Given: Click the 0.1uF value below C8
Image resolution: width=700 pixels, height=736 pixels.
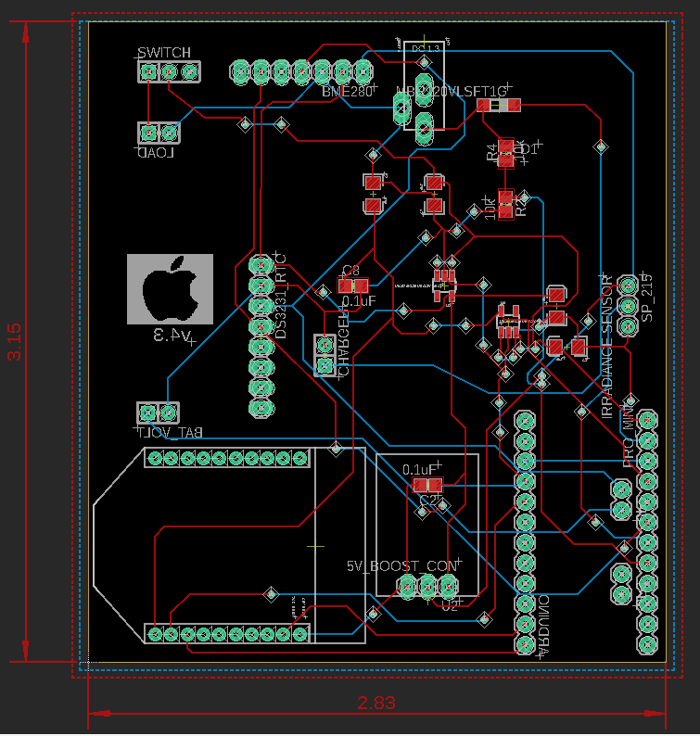Looking at the screenshot, I should coord(360,301).
